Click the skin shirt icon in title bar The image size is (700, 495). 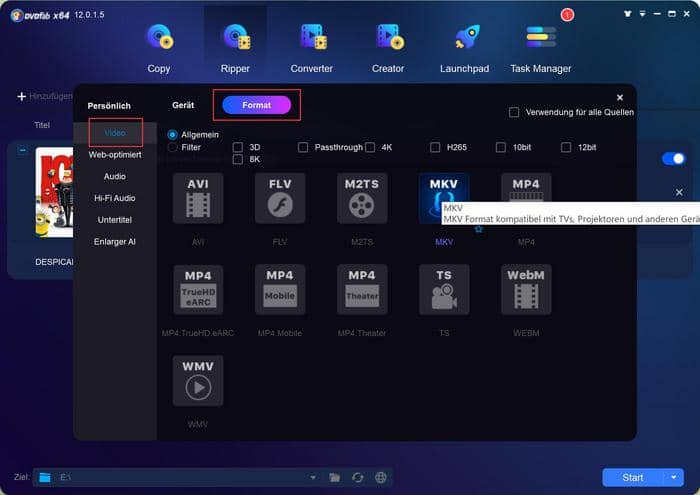[x=628, y=14]
